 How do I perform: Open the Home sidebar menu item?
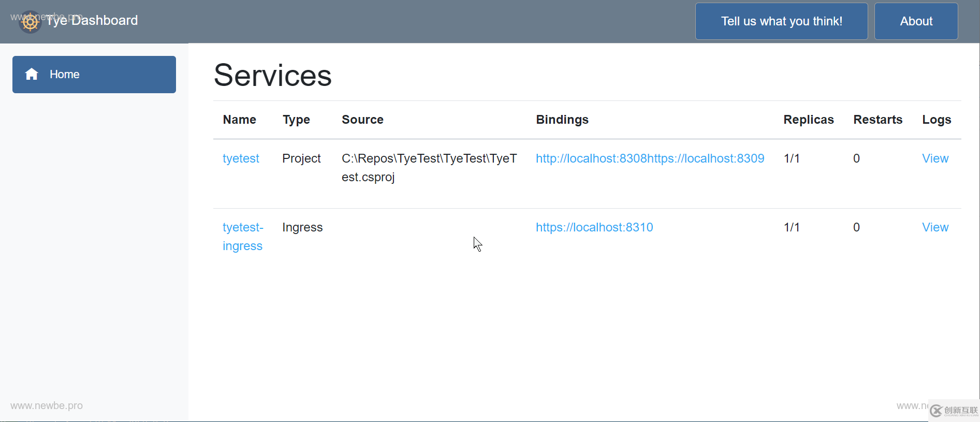pos(94,75)
